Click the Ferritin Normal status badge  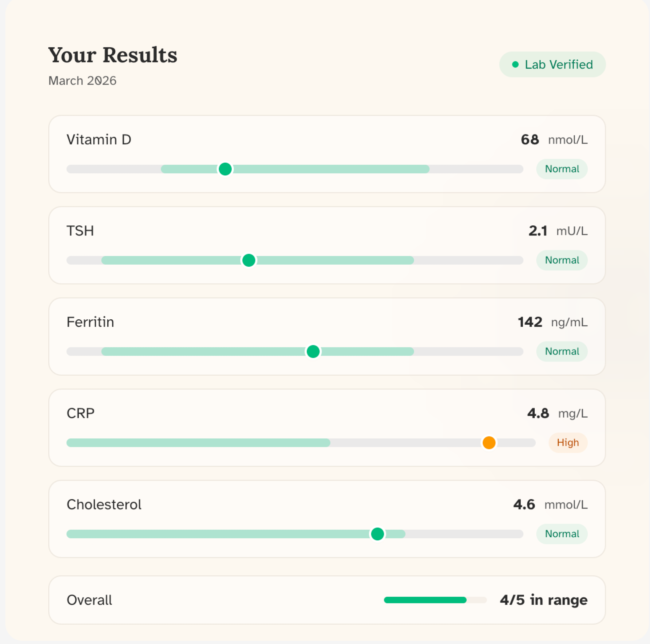562,352
